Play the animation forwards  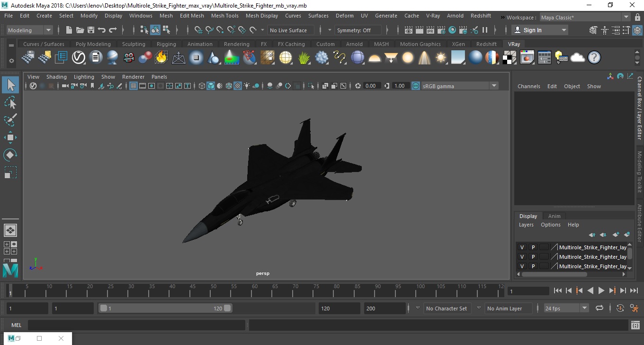coord(601,291)
